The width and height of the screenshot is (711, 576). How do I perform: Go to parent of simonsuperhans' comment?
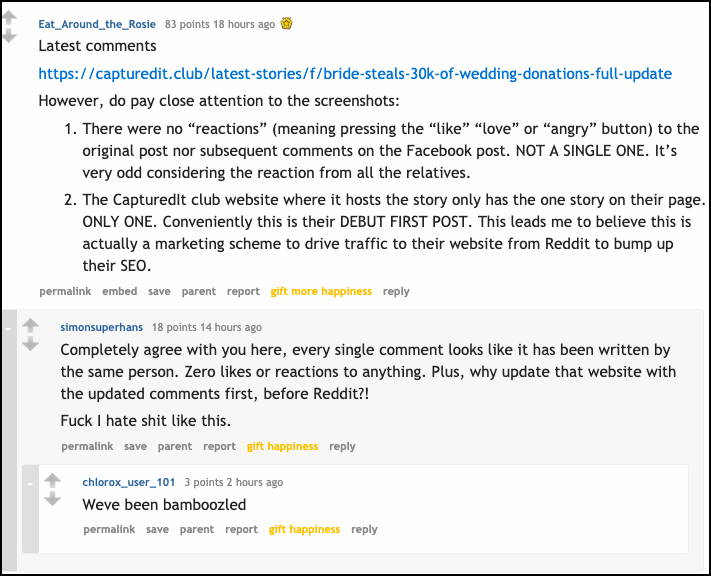(175, 446)
